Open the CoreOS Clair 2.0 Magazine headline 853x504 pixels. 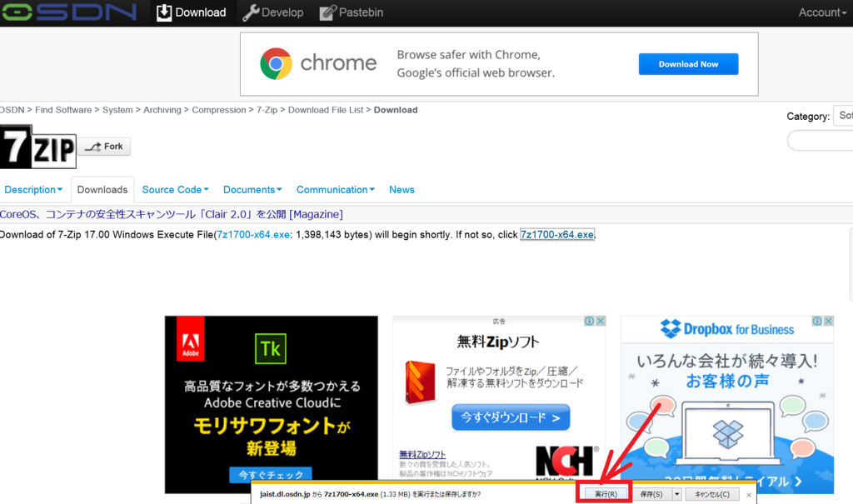pyautogui.click(x=172, y=214)
